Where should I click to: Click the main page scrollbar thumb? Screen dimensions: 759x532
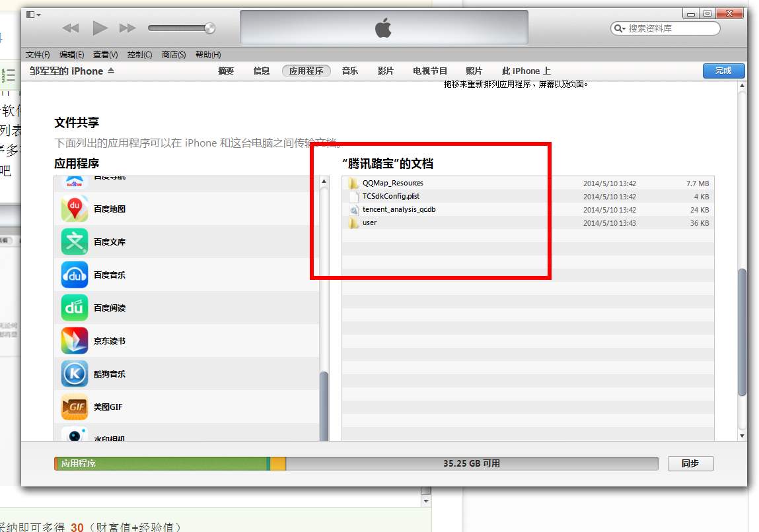click(x=742, y=332)
